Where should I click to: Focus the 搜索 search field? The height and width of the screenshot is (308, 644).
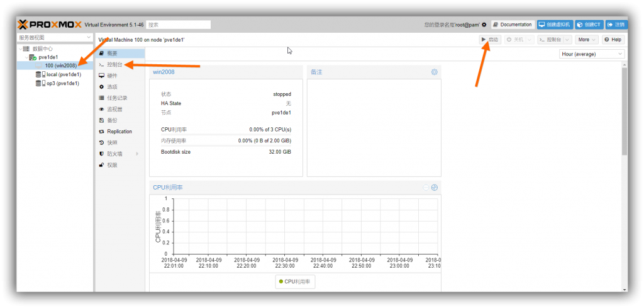pyautogui.click(x=178, y=25)
